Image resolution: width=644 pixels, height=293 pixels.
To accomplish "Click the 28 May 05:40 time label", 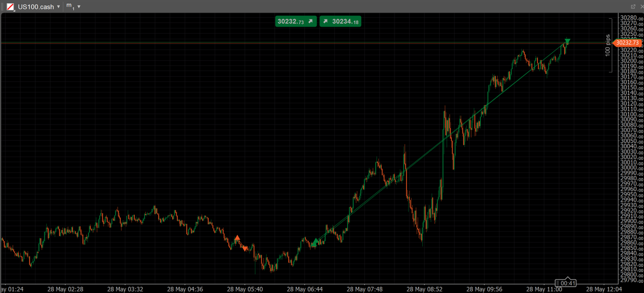I will point(244,289).
